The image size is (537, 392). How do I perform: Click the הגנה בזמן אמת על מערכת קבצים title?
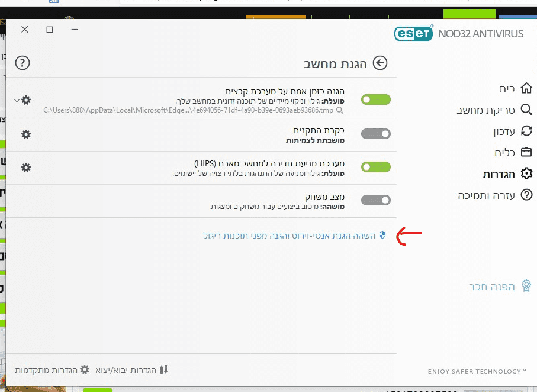click(x=285, y=92)
